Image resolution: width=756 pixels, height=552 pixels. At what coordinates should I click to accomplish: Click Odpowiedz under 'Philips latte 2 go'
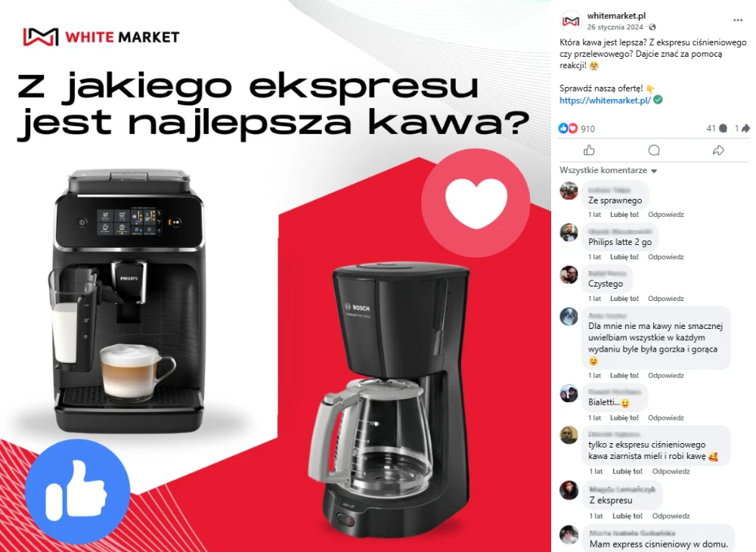click(x=665, y=257)
